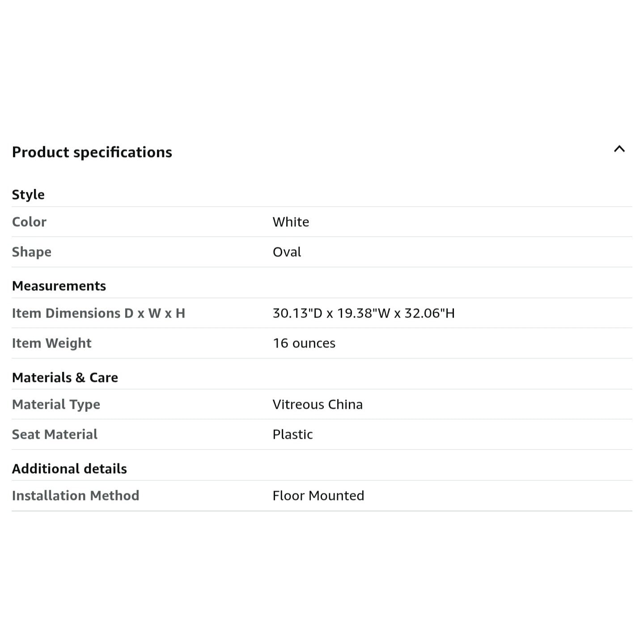Screen dimensions: 644x644
Task: Click the Product specifications heading
Action: pyautogui.click(x=92, y=153)
